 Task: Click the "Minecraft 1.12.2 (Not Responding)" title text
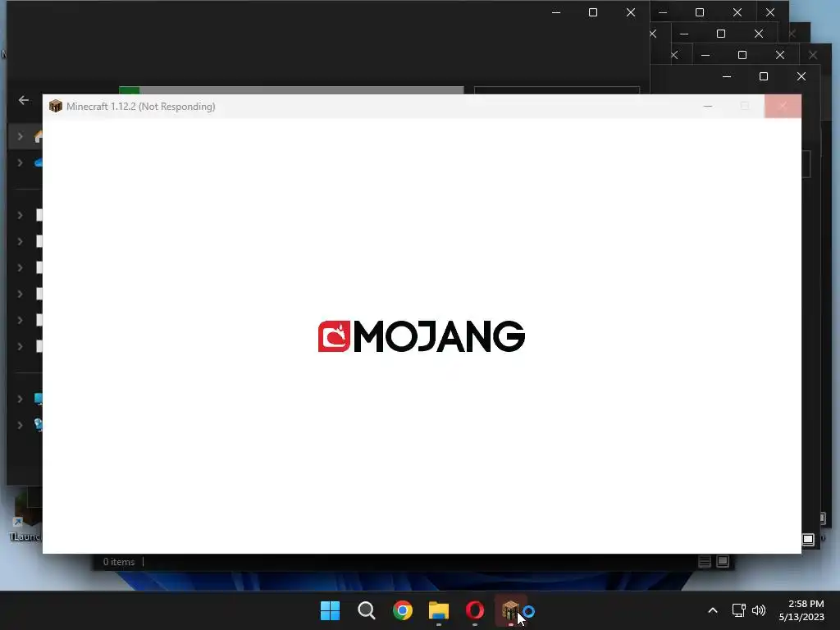[141, 107]
